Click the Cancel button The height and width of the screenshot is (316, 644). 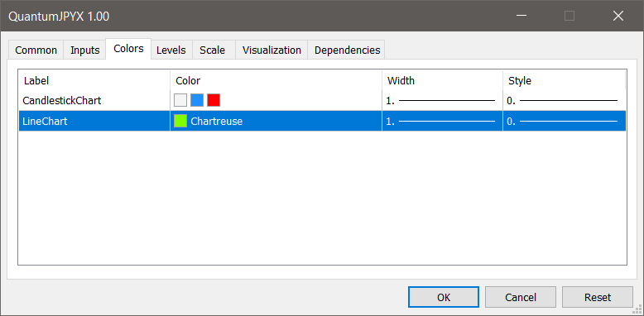tap(521, 297)
